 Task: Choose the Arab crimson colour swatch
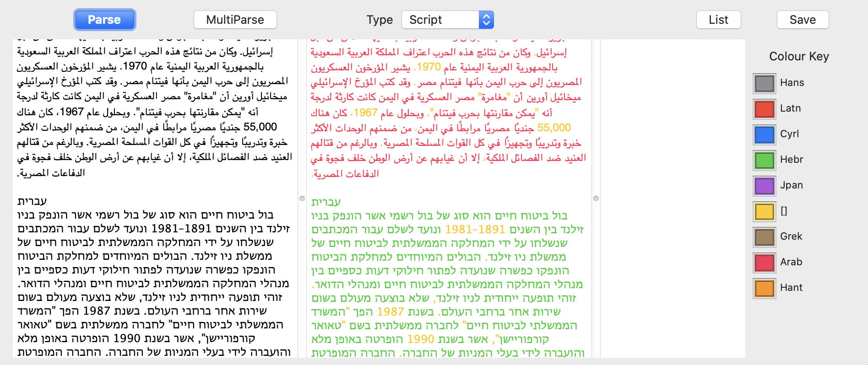[764, 263]
